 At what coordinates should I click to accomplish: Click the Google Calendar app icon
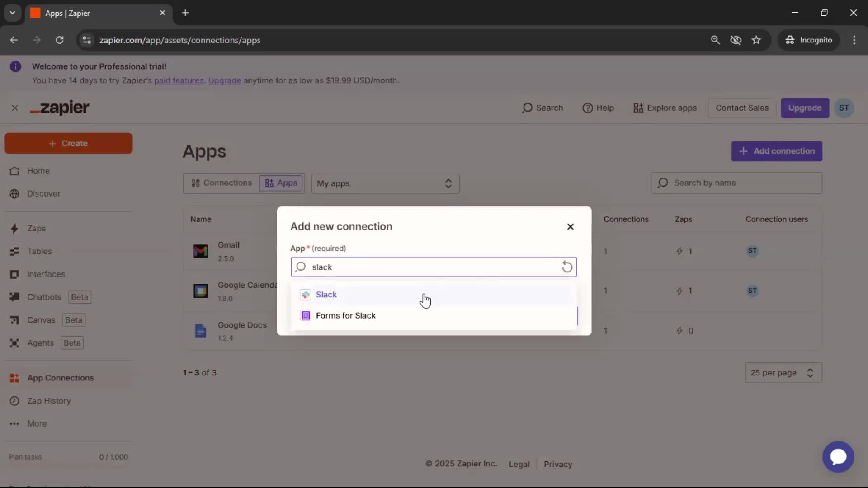click(200, 291)
